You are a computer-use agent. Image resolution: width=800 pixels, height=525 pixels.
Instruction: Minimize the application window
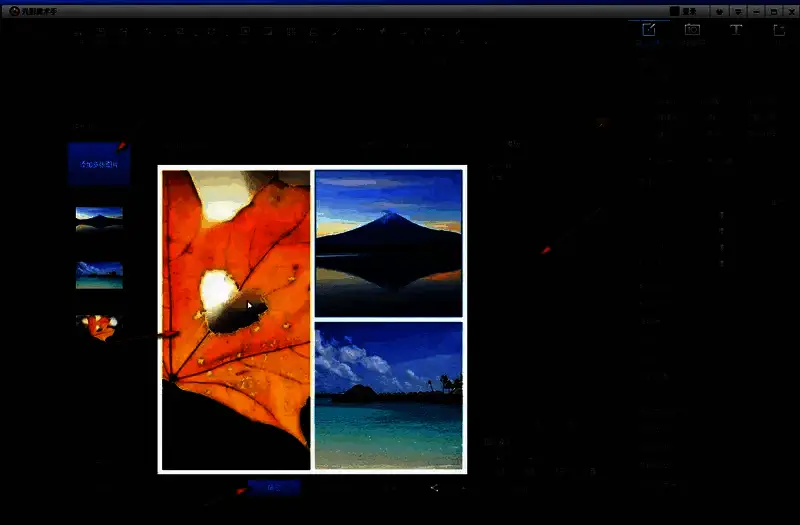[755, 11]
